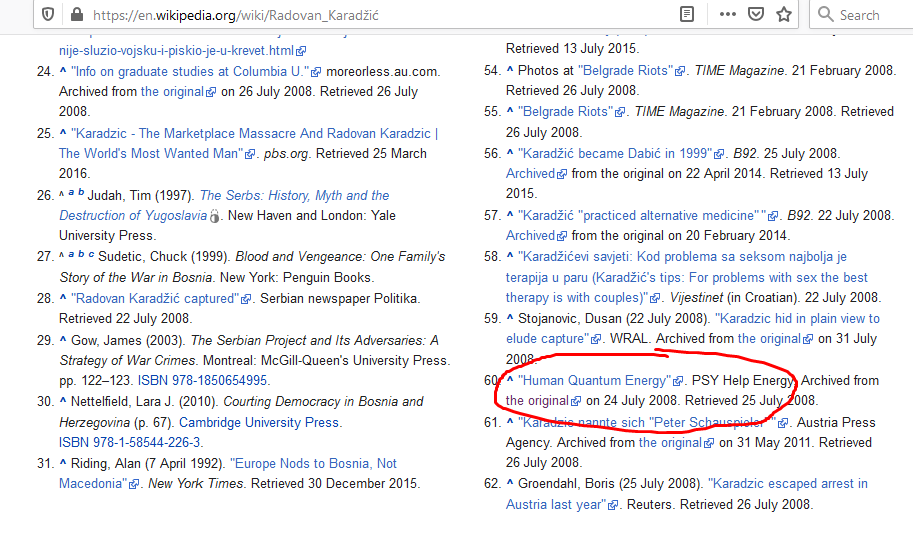This screenshot has width=913, height=551.
Task: Jump back via caret of reference 30
Action: [63, 401]
